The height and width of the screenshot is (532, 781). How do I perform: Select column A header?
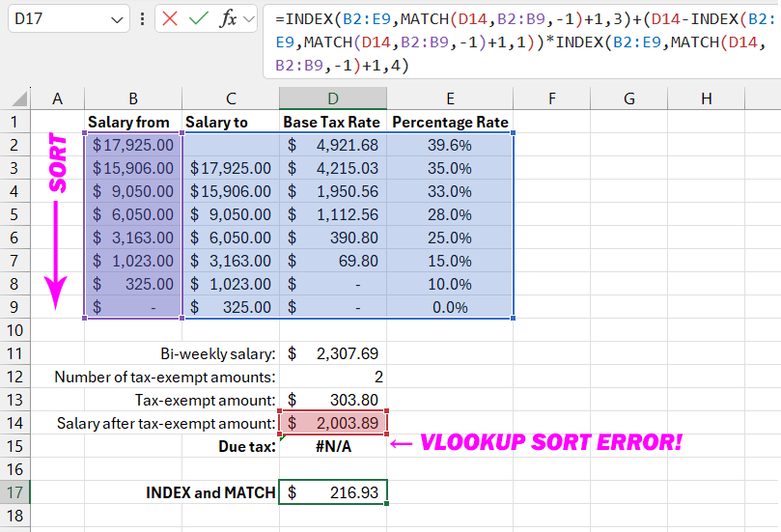pyautogui.click(x=58, y=98)
